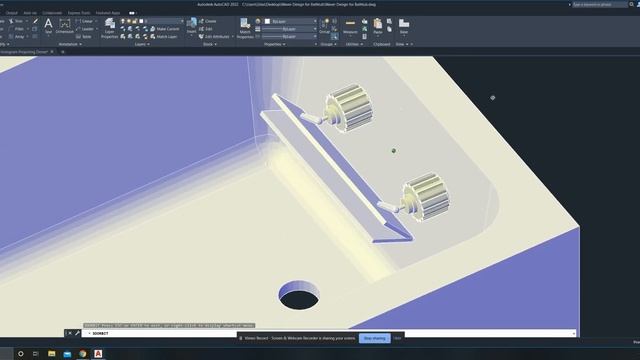Insert a Table from Annotation panel
The height and width of the screenshot is (360, 640).
click(84, 37)
